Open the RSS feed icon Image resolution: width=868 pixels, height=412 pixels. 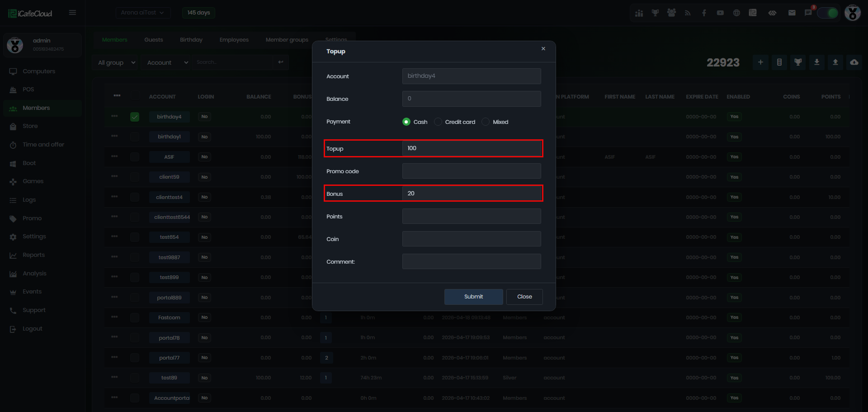point(688,13)
